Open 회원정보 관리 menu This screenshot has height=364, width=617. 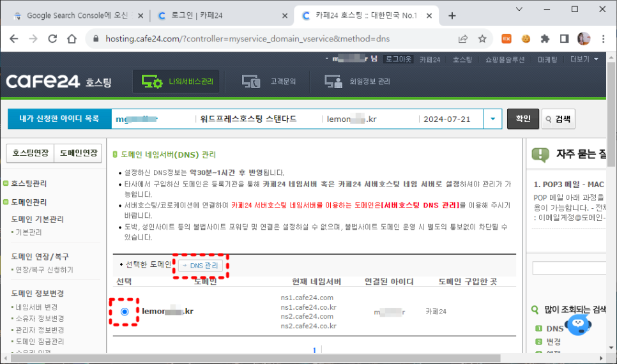pos(357,82)
